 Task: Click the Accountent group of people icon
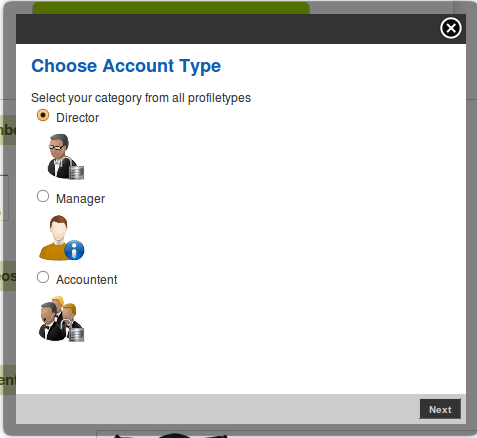pos(61,319)
